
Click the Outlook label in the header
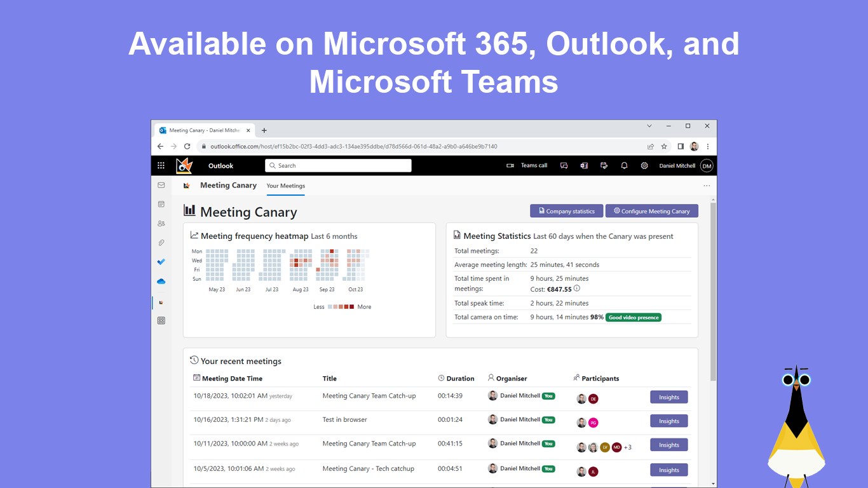tap(220, 166)
